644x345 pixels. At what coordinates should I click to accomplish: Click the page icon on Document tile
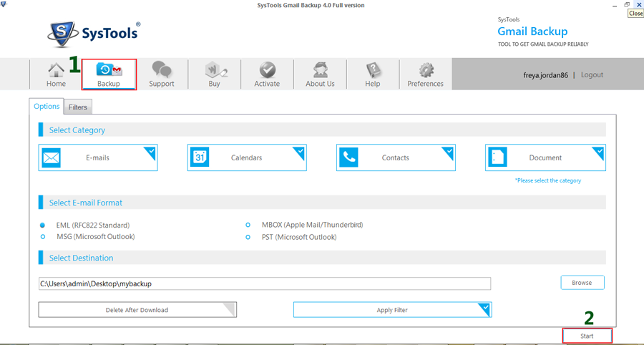[x=498, y=157]
